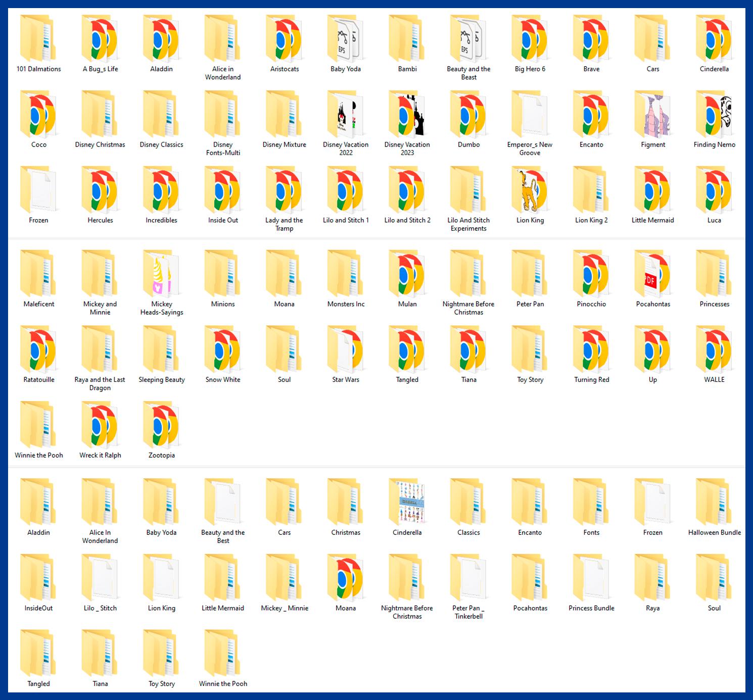
Task: Click the Star Wars folder
Action: point(346,351)
